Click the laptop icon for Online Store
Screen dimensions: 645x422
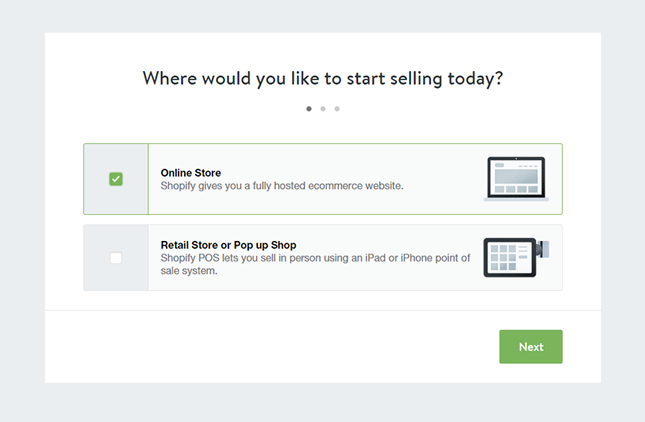pyautogui.click(x=516, y=179)
